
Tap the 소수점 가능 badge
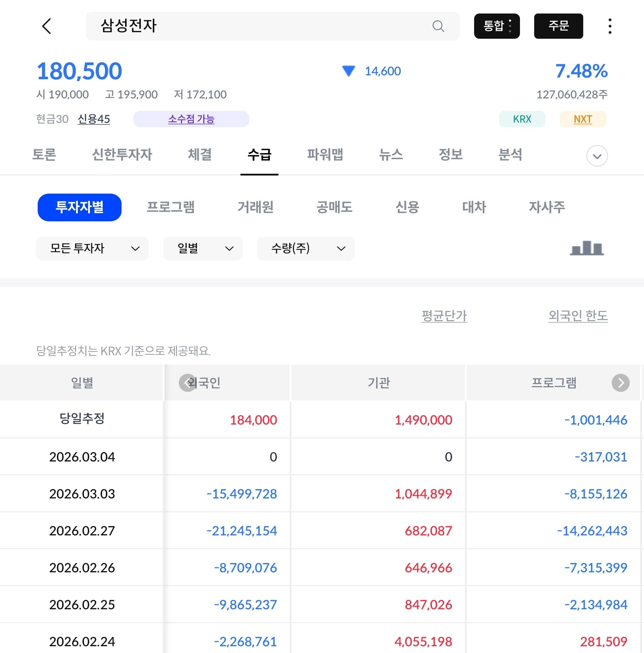pos(191,119)
